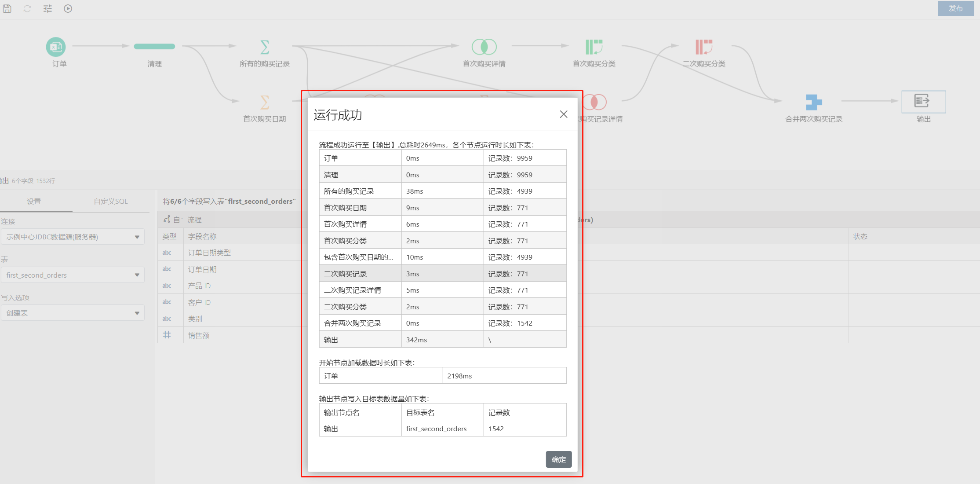Click the 发布 publish button
Image resolution: width=980 pixels, height=484 pixels.
956,8
